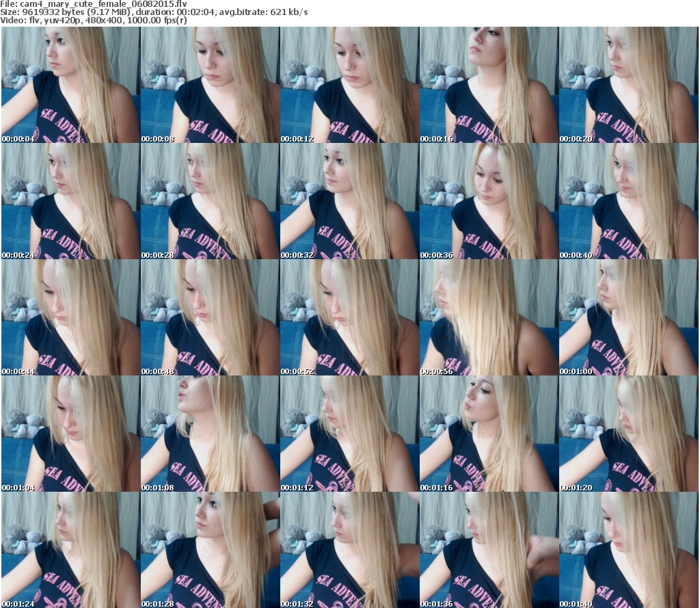Open the frame stamped 00:01:28
The image size is (700, 608).
tap(210, 550)
